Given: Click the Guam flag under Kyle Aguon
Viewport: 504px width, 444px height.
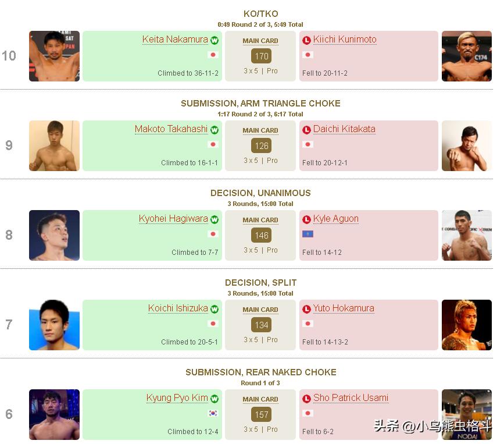Looking at the screenshot, I should 308,234.
